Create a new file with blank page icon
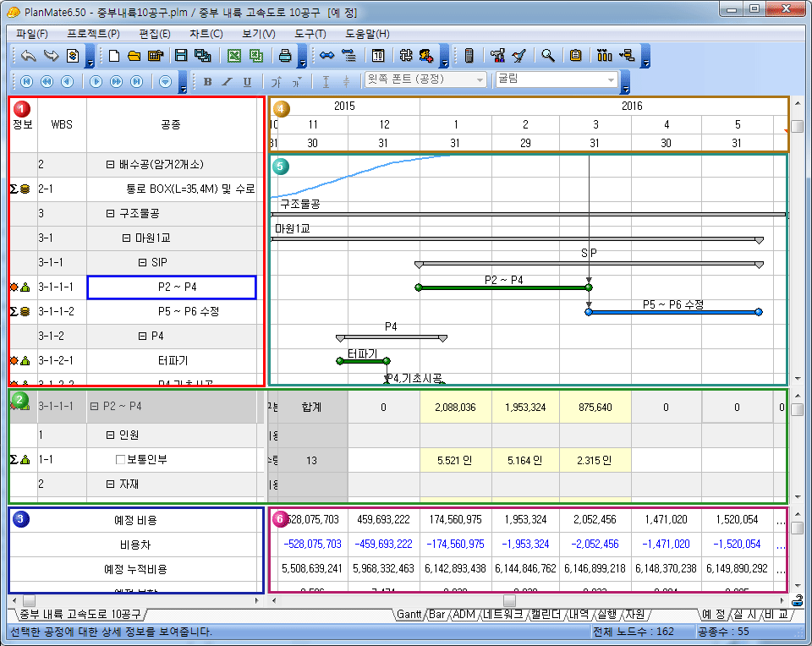 point(114,56)
